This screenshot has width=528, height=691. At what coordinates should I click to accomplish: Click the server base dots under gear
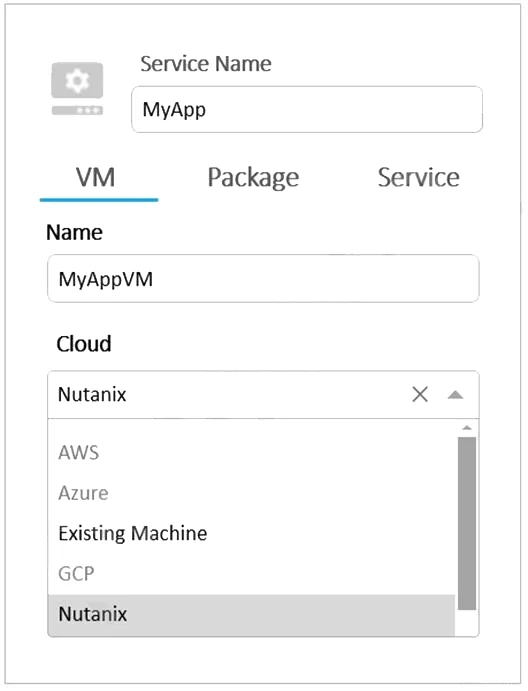[77, 110]
